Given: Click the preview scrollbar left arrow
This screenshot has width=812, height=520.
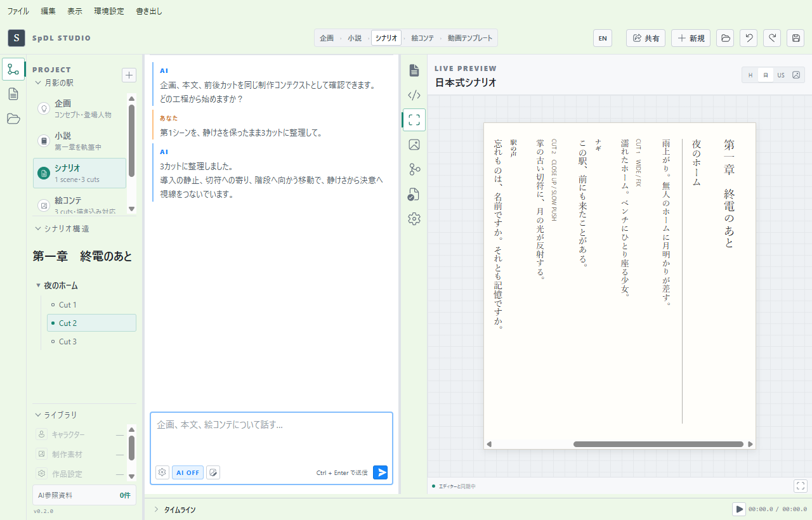Looking at the screenshot, I should (x=489, y=444).
